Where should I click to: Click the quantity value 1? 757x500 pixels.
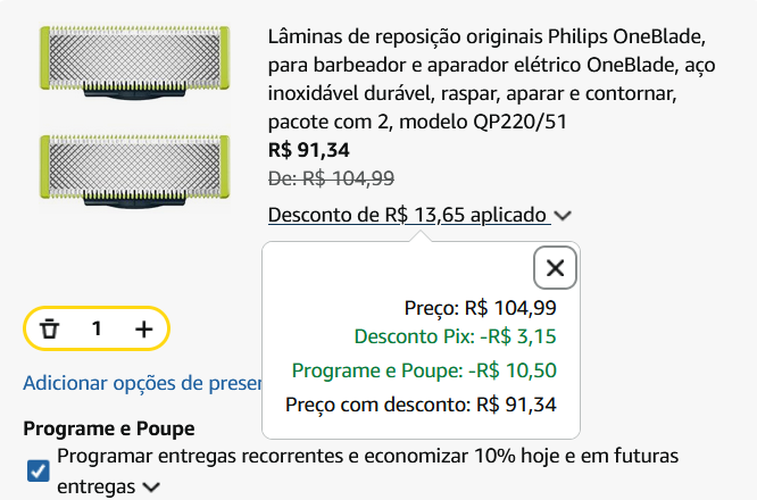point(97,328)
